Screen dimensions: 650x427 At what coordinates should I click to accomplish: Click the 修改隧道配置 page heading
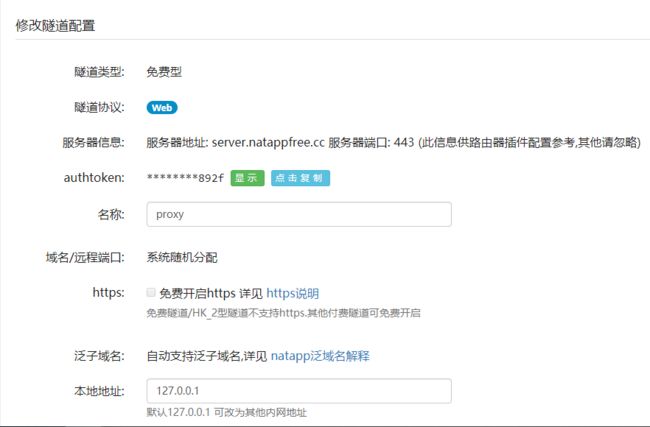(x=56, y=26)
